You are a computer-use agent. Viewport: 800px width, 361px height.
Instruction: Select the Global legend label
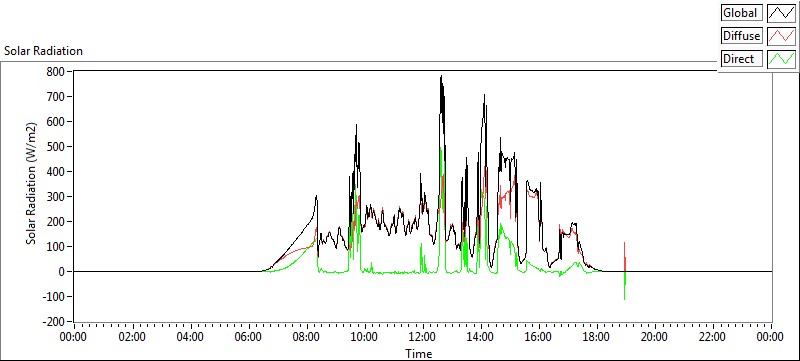[x=742, y=13]
